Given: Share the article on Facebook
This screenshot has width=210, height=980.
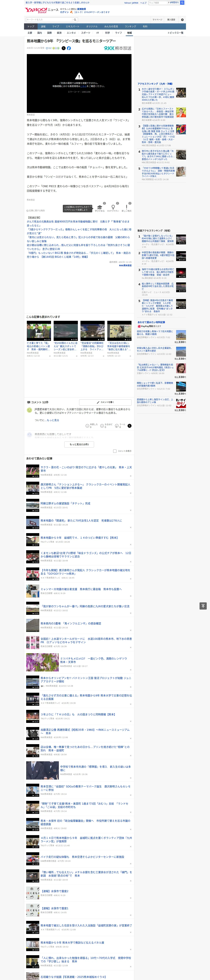Looking at the screenshot, I should click(69, 48).
